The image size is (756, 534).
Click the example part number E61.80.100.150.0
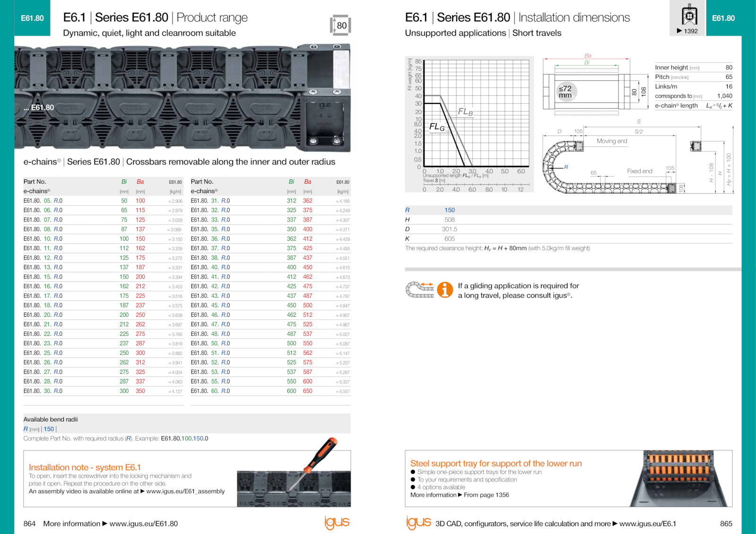184,439
